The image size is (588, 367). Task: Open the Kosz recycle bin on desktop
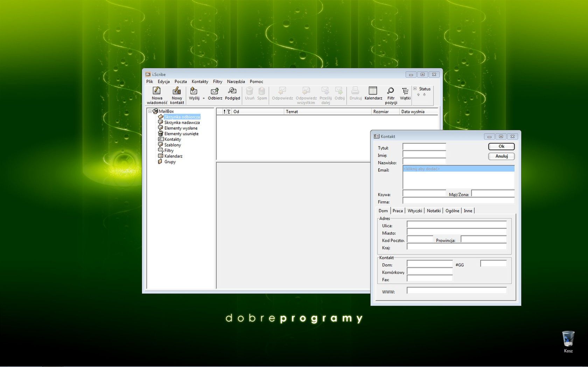pos(568,341)
